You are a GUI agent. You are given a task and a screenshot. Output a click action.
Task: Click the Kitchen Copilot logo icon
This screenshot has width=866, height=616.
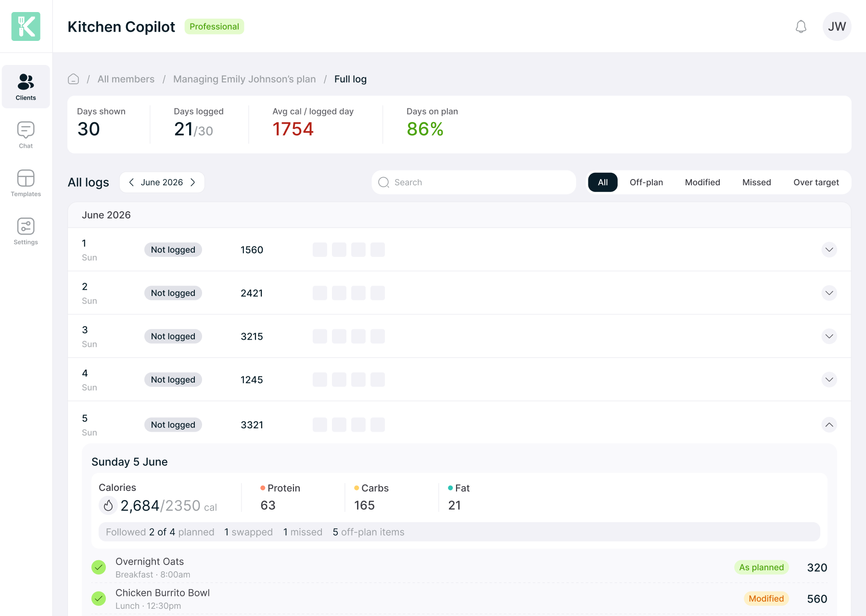[26, 26]
